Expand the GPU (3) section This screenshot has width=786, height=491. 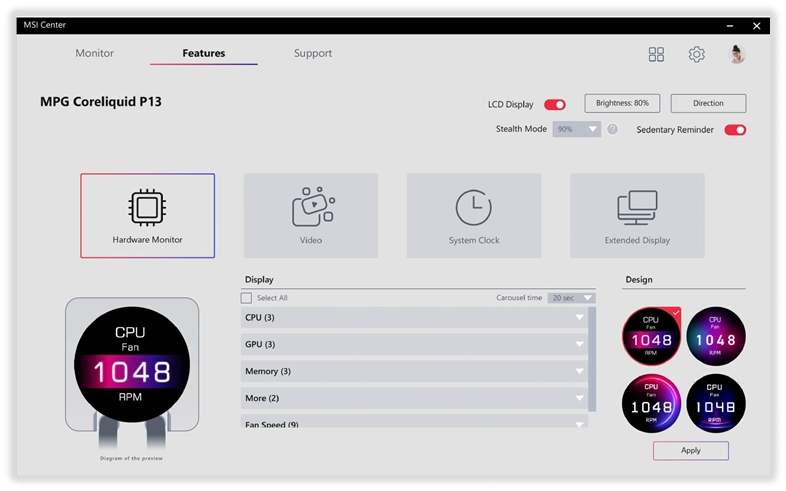pos(414,344)
